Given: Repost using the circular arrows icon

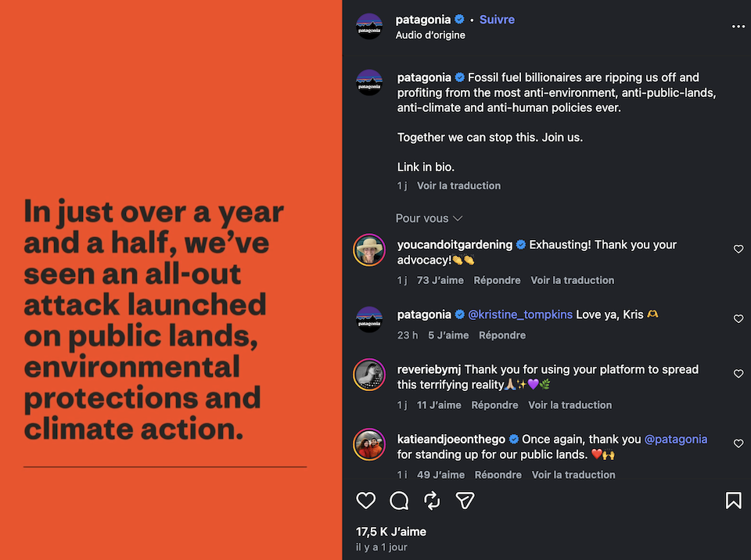Looking at the screenshot, I should [x=432, y=501].
